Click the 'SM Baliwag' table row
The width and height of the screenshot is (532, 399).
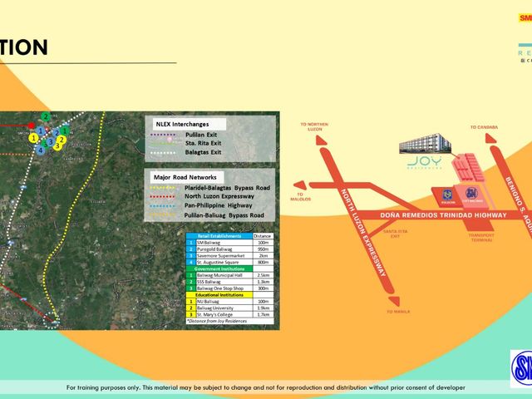point(229,243)
